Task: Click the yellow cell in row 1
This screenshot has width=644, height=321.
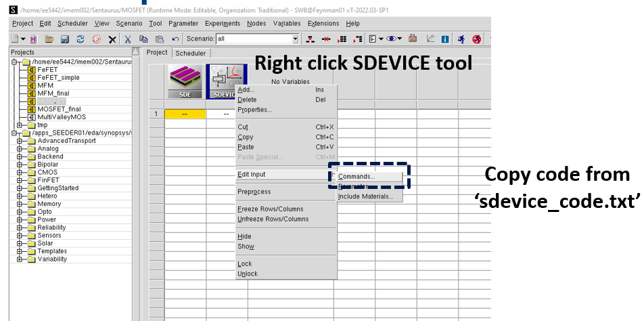Action: click(x=185, y=114)
